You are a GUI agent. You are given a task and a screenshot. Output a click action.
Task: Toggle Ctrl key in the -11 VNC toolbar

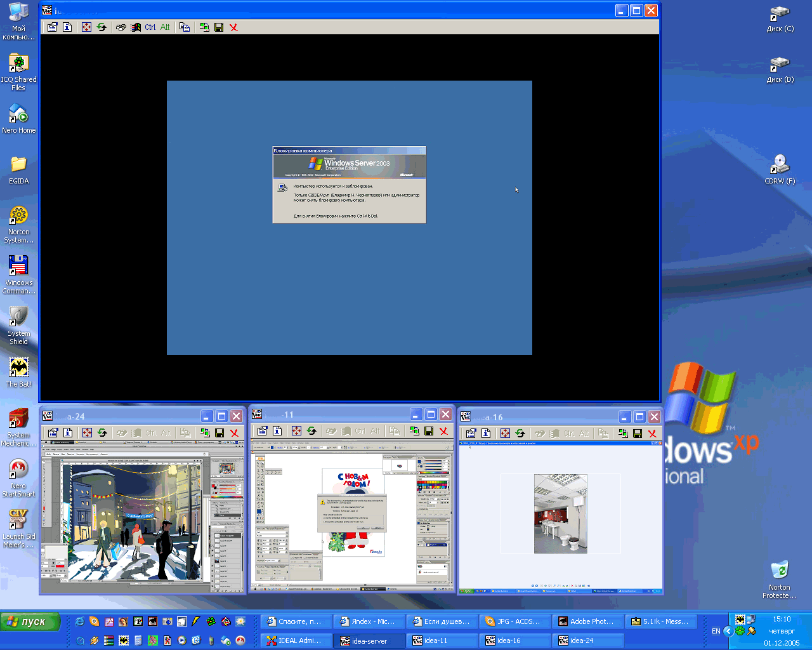pos(360,431)
